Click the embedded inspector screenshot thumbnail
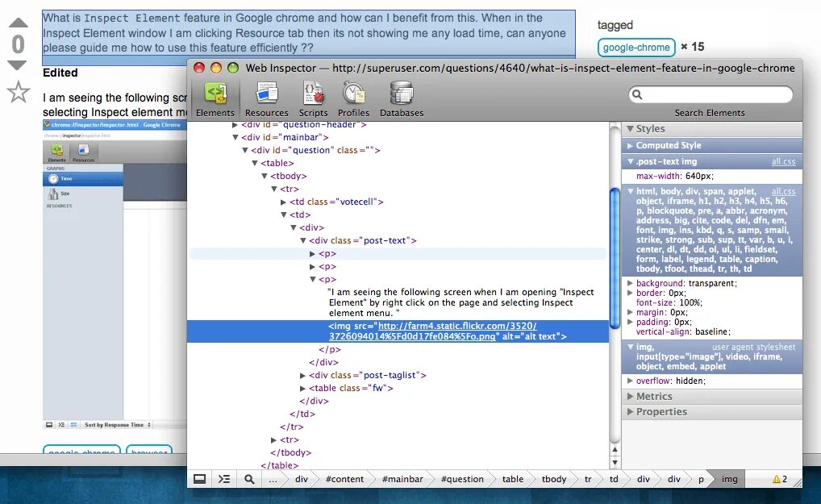821x504 pixels. point(115,275)
